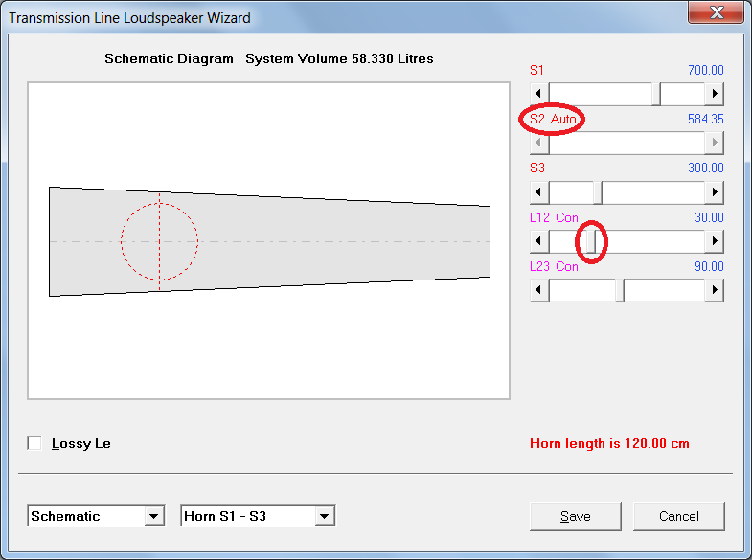Click the S2 Auto label
Image resolution: width=752 pixels, height=560 pixels.
point(553,119)
